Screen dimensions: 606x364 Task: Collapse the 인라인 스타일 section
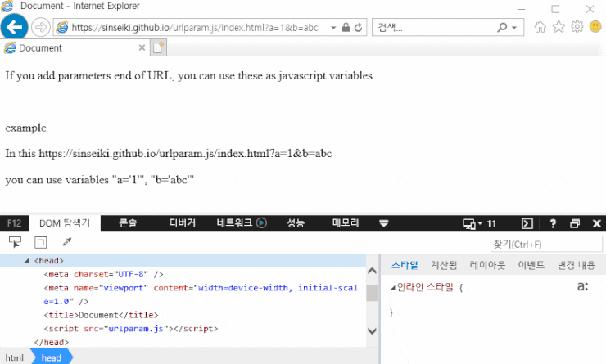click(392, 288)
